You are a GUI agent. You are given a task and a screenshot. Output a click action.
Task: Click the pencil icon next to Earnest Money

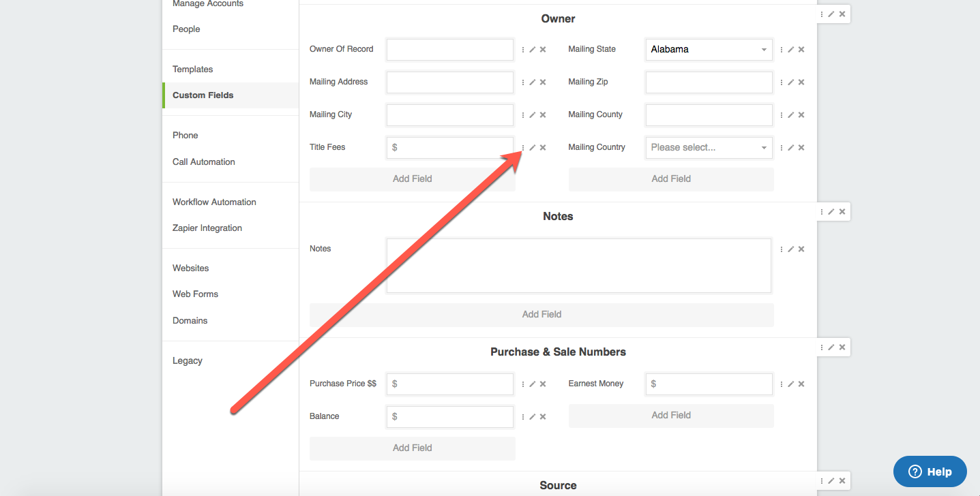[791, 384]
